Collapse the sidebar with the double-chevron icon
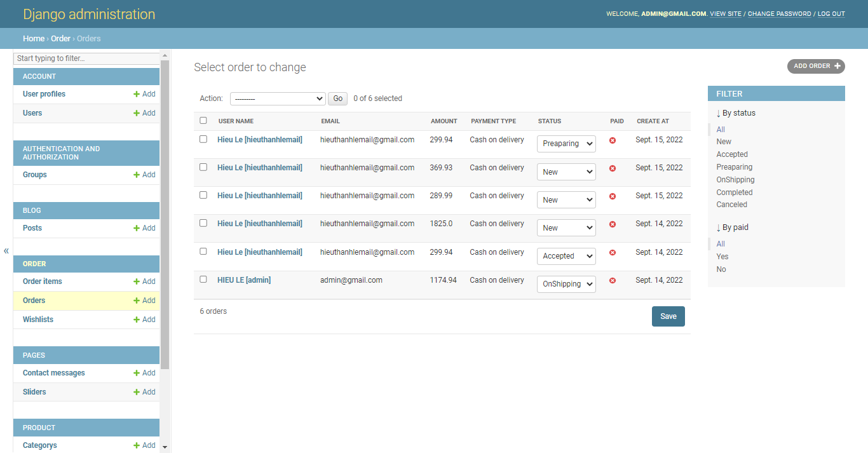This screenshot has width=868, height=453. point(6,250)
